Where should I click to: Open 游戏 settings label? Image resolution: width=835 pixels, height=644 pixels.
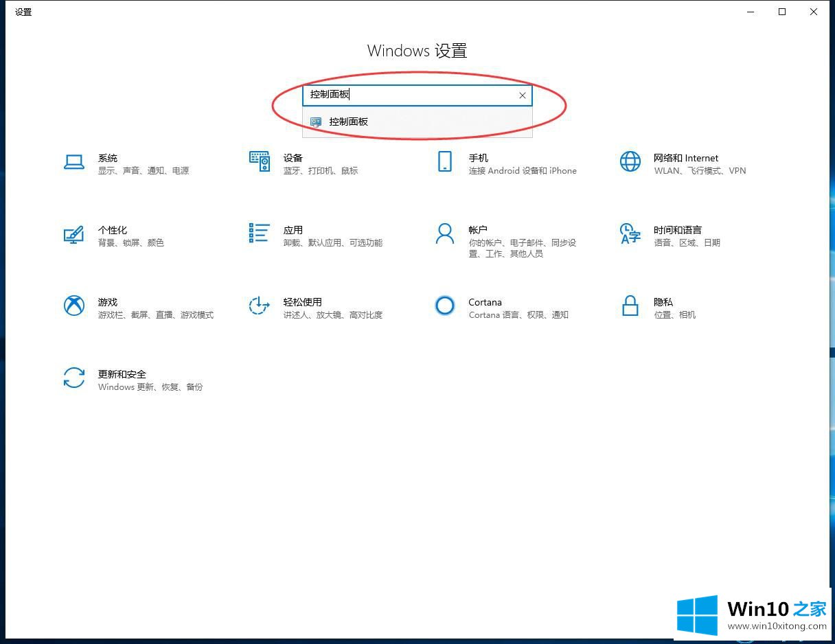point(108,302)
